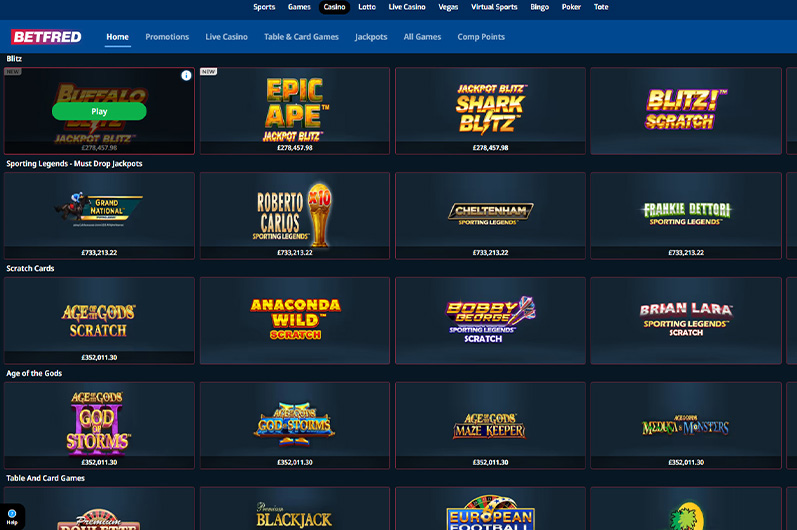Screen dimensions: 797x530
Task: Open the Sports section
Action: click(x=264, y=7)
